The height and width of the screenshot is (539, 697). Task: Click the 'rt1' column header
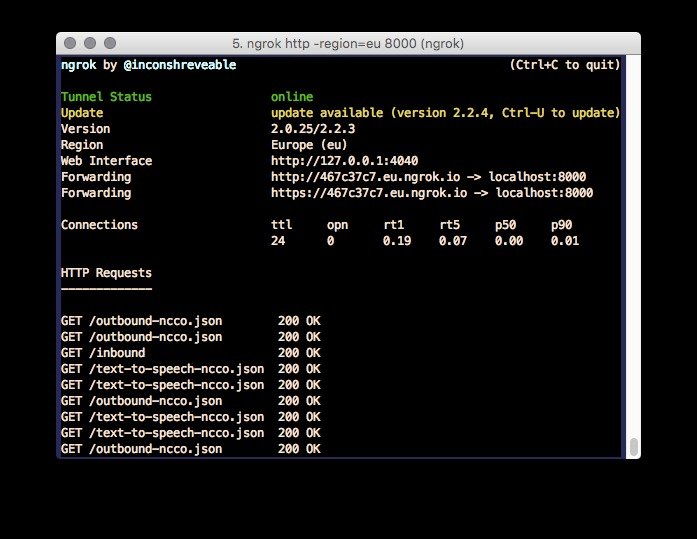point(394,225)
